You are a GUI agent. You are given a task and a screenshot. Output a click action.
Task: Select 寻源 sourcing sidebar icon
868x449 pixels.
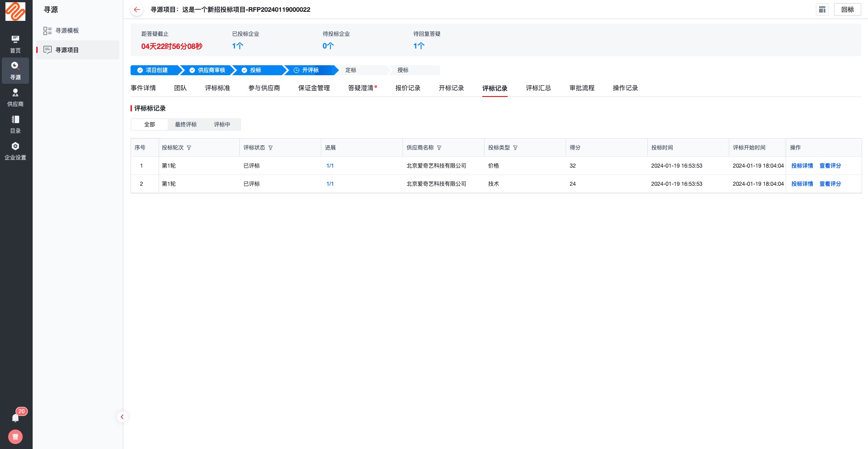pyautogui.click(x=15, y=71)
